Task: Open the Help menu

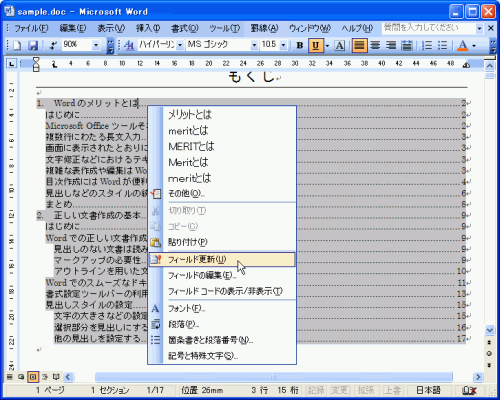Action: coord(357,28)
